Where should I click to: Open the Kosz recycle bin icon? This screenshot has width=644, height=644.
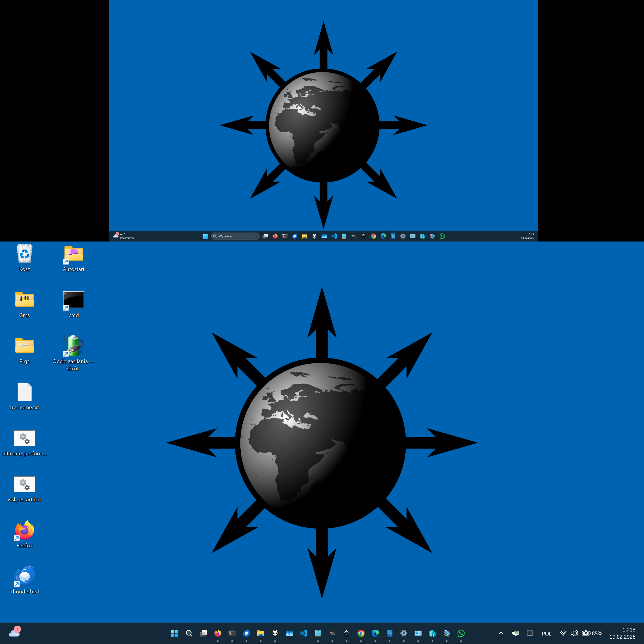click(24, 254)
